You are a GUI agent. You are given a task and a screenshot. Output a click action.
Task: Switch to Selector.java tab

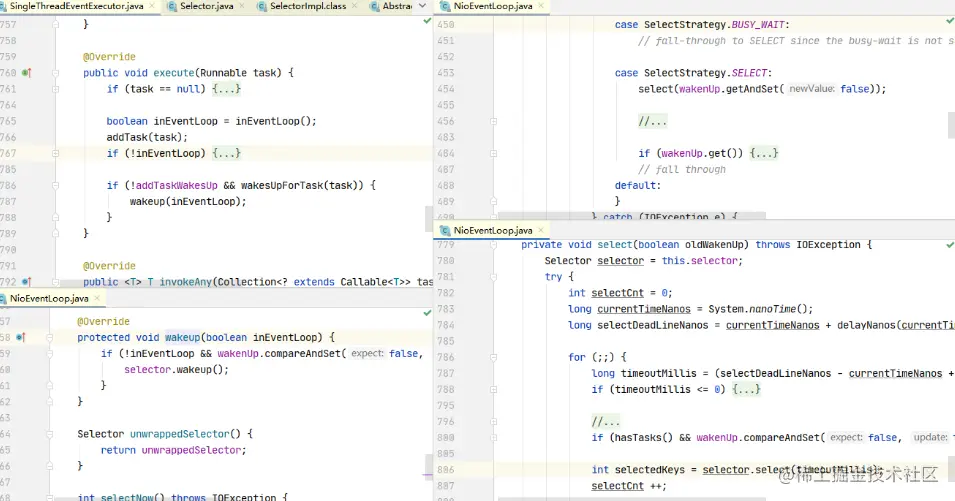(x=206, y=6)
